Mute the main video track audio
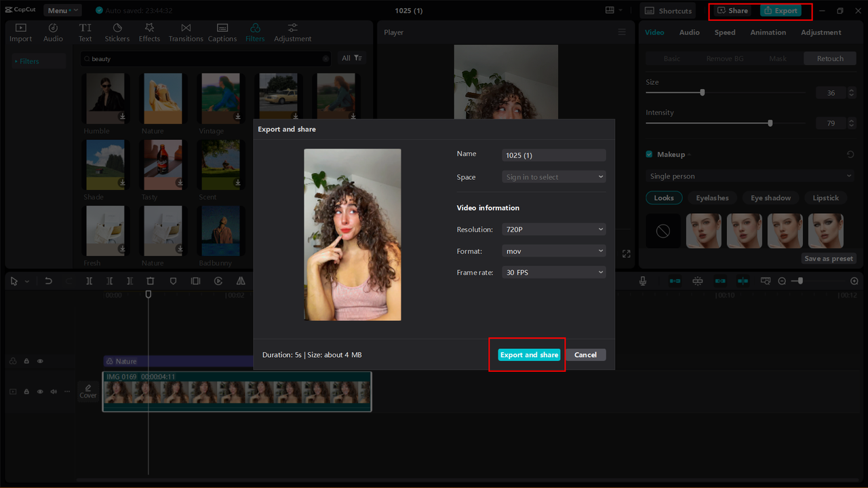 (x=54, y=392)
